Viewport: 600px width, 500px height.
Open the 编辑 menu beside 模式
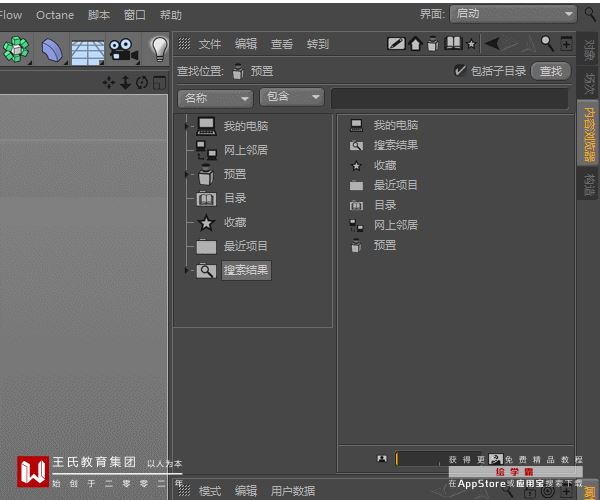coord(246,490)
